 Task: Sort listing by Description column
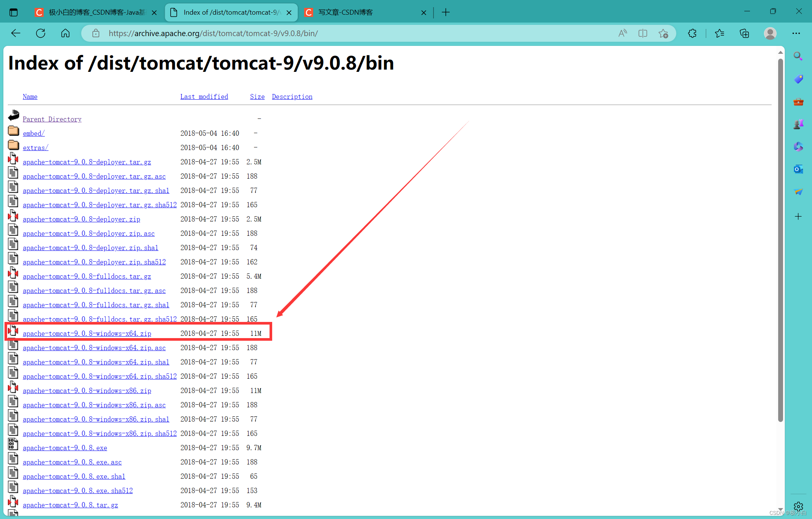click(292, 97)
